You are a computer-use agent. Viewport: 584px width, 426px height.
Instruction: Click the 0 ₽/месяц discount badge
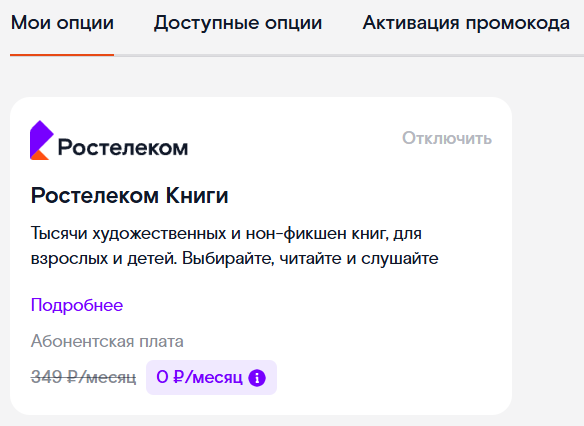(x=211, y=377)
